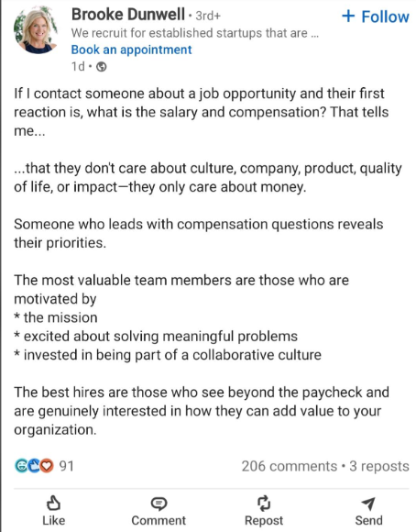416x532 pixels.
Task: Click the Repost arrows icon
Action: [264, 504]
